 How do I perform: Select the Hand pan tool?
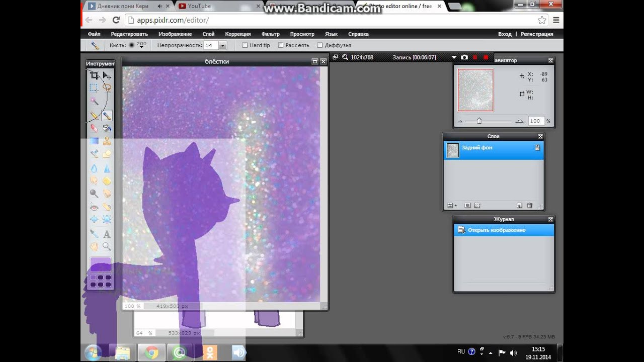coord(94,246)
